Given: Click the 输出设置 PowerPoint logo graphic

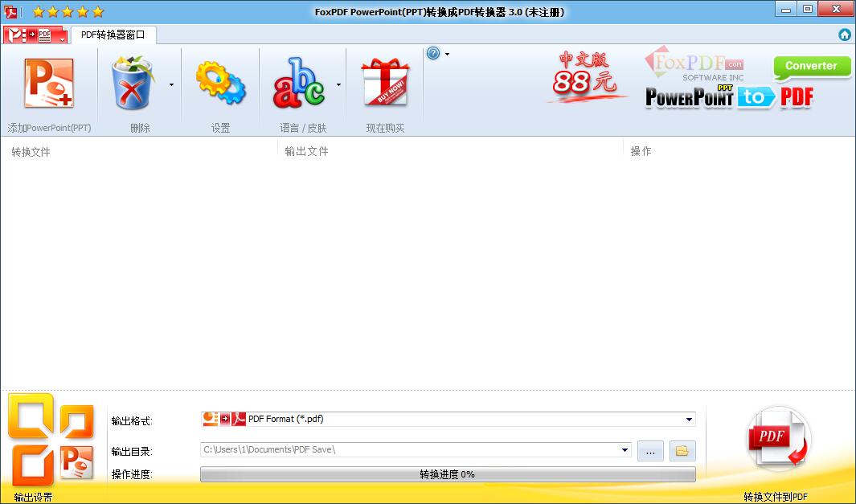Looking at the screenshot, I should click(x=50, y=438).
